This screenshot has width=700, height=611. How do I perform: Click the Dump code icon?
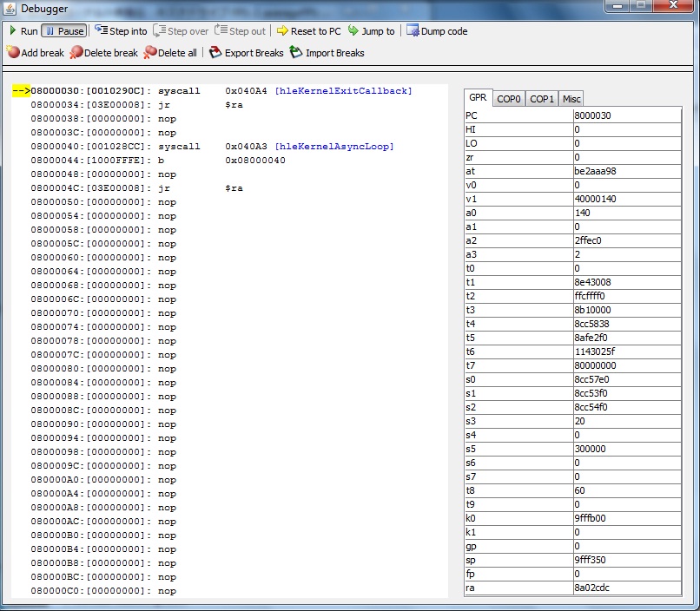413,31
